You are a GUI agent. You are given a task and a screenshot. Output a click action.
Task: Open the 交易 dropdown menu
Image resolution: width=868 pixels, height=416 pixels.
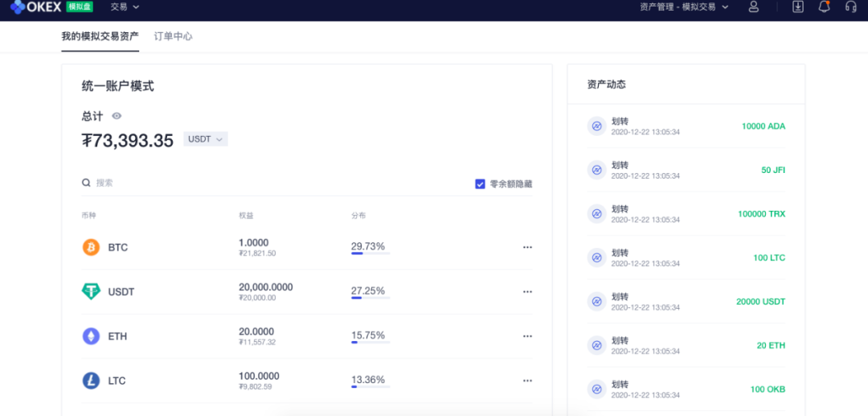(125, 6)
